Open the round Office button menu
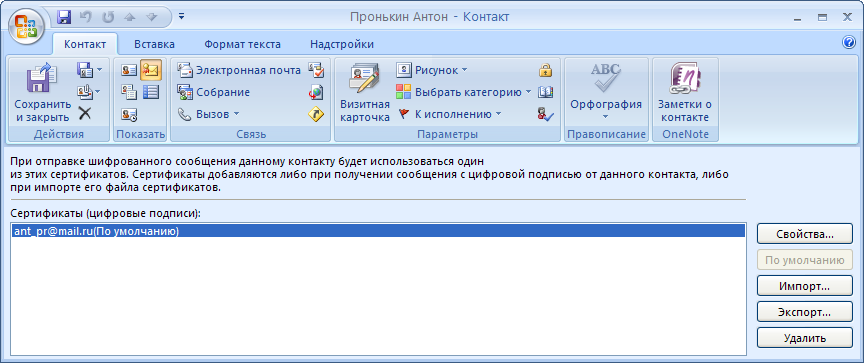Image resolution: width=865 pixels, height=364 pixels. (x=26, y=25)
